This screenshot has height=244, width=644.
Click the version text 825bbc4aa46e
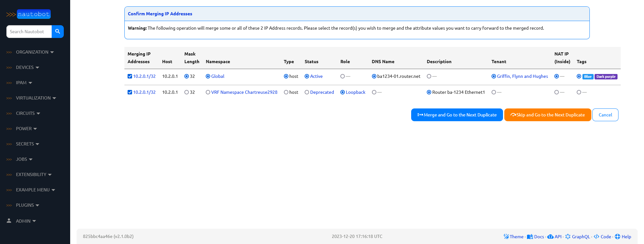(108, 236)
